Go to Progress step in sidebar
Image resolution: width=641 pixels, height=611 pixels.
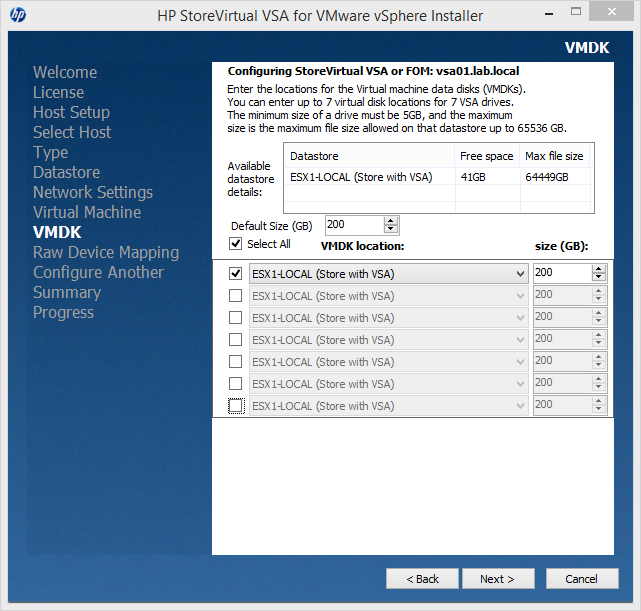63,313
